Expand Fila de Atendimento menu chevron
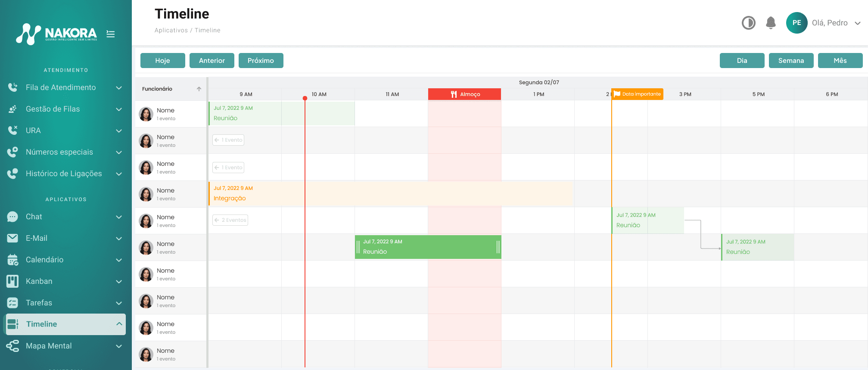This screenshot has height=370, width=868. point(119,88)
